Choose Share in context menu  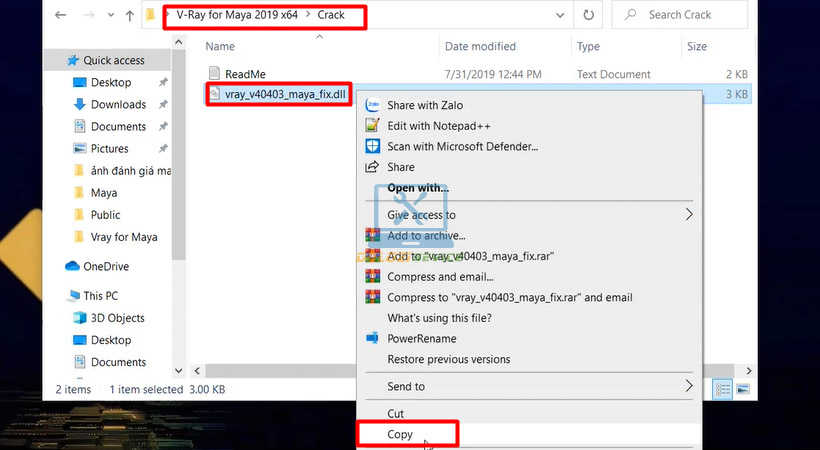click(401, 167)
